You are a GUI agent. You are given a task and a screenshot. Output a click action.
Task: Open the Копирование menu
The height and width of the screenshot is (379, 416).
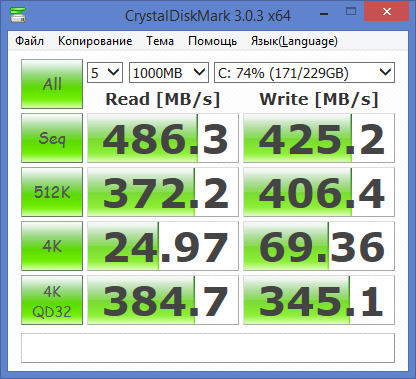click(95, 41)
